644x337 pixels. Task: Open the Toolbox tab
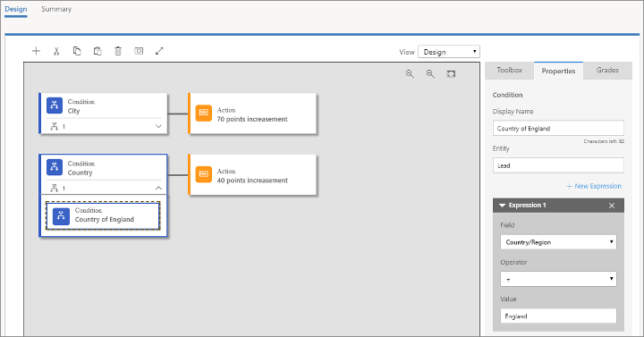pos(509,71)
